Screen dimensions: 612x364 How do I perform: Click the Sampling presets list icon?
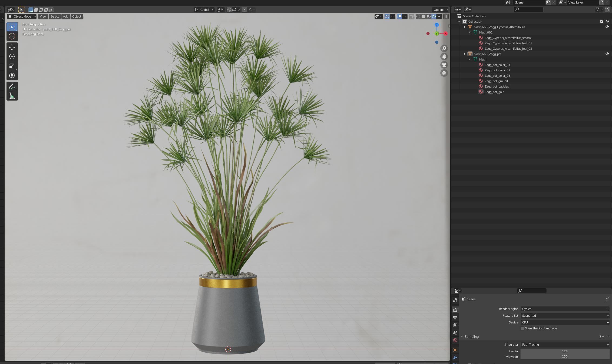602,336
